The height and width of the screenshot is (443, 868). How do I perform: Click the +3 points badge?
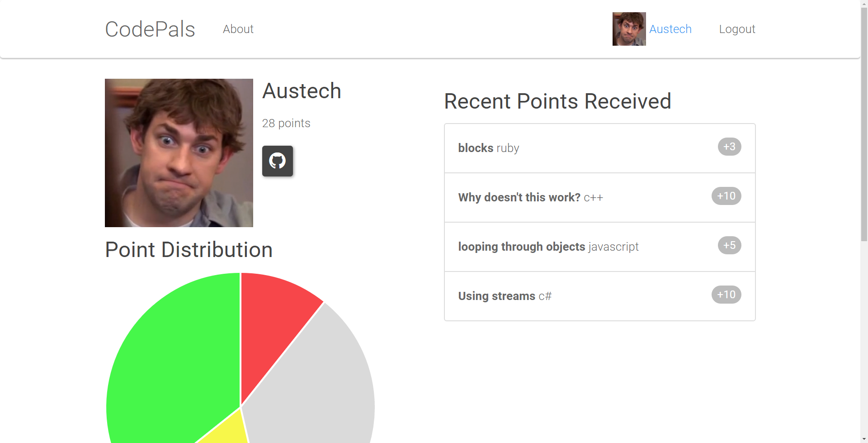pyautogui.click(x=729, y=147)
